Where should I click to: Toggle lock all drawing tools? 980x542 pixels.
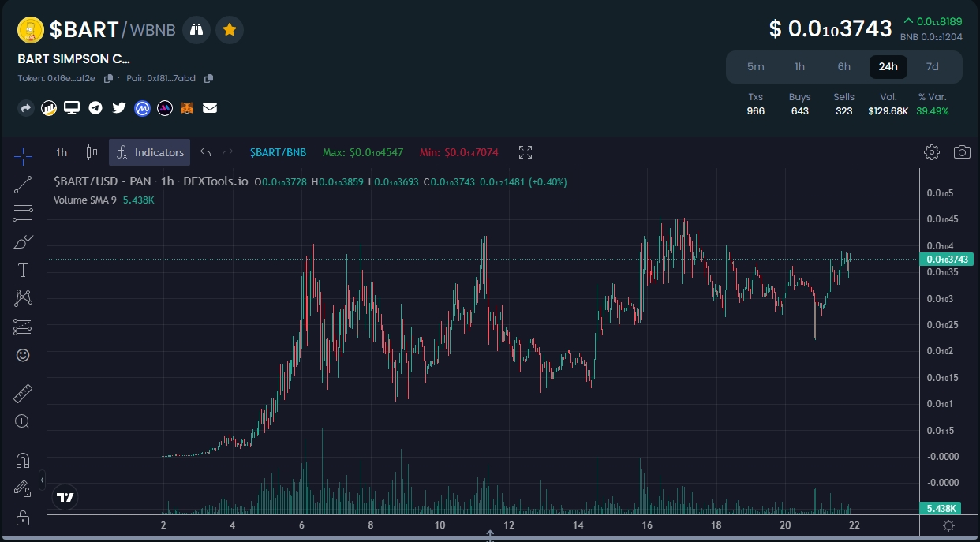[23, 518]
